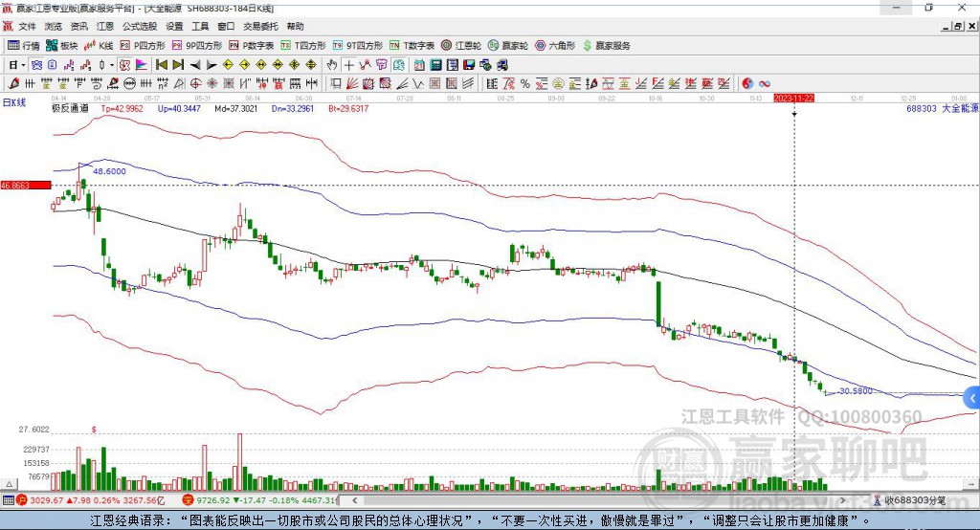Open 资讯 menu

(x=79, y=26)
